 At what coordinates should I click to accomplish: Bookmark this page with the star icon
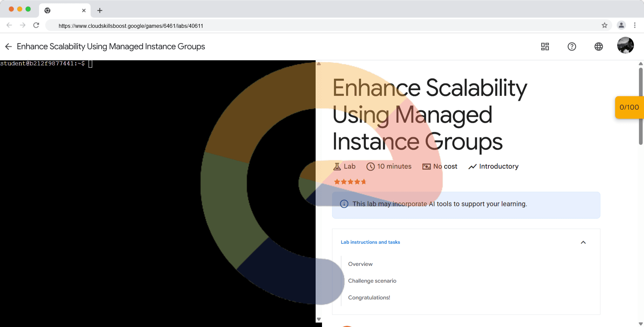(604, 25)
